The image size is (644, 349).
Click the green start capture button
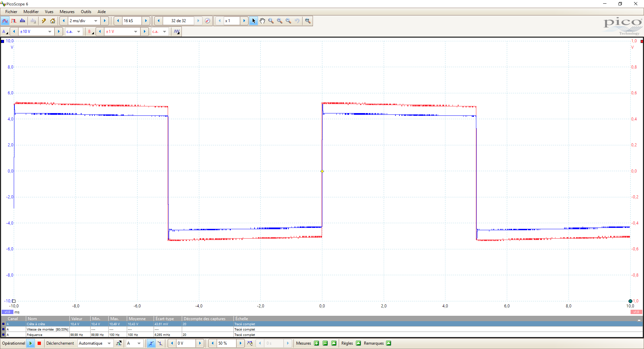(31, 343)
